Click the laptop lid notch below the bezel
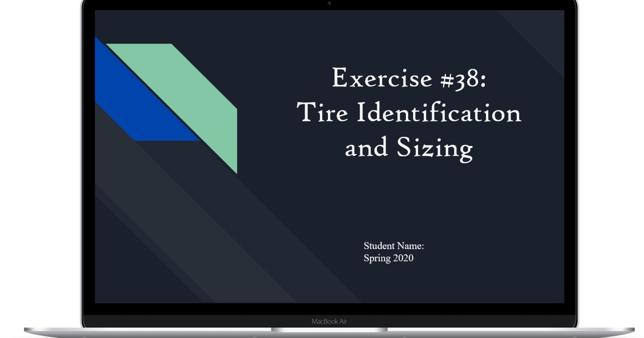This screenshot has width=644, height=338. (330, 330)
